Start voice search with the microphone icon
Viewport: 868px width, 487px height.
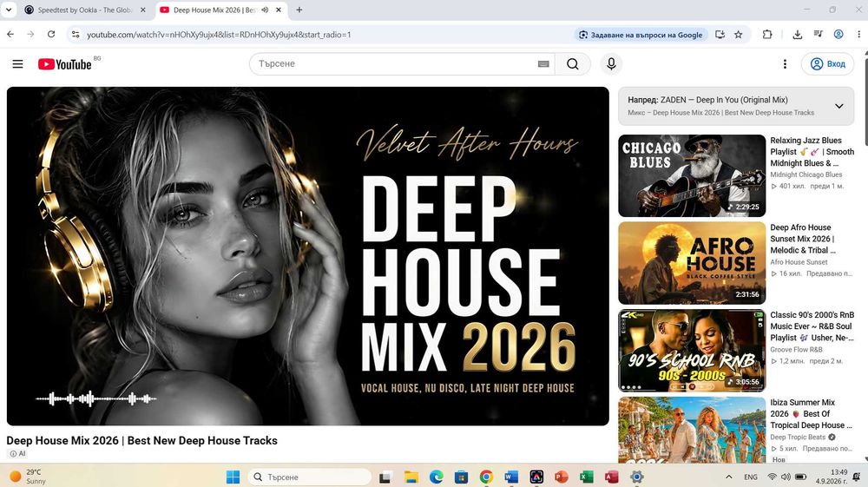coord(611,64)
